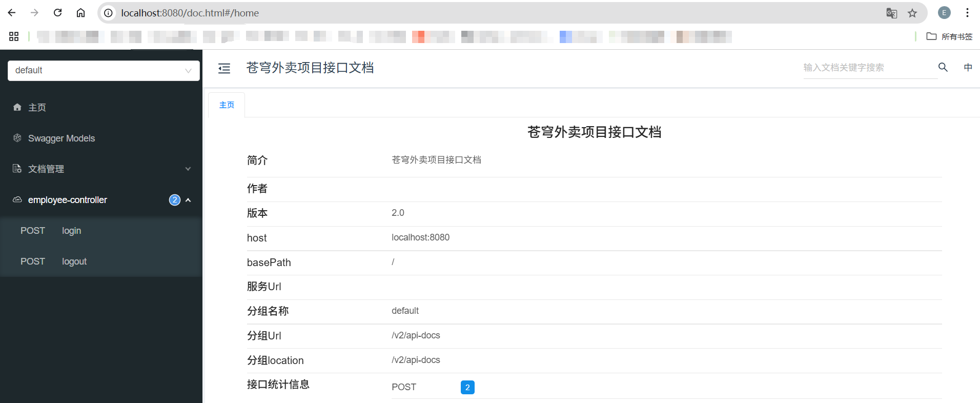This screenshot has width=980, height=403.
Task: Select the 主页 content tab
Action: click(227, 105)
